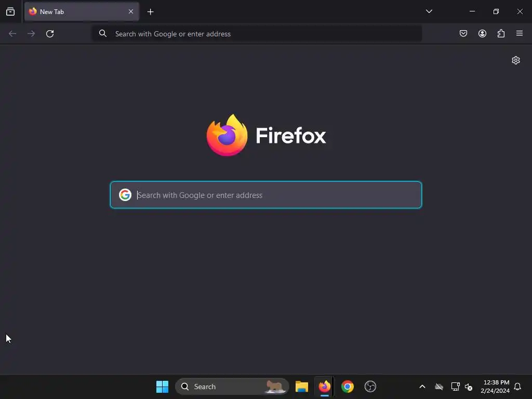This screenshot has height=399, width=532.
Task: Switch to Firefox taskbar icon
Action: coord(324,387)
